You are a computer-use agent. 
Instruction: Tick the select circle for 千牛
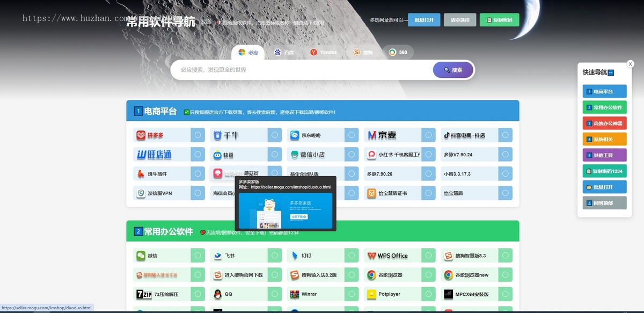tap(275, 135)
